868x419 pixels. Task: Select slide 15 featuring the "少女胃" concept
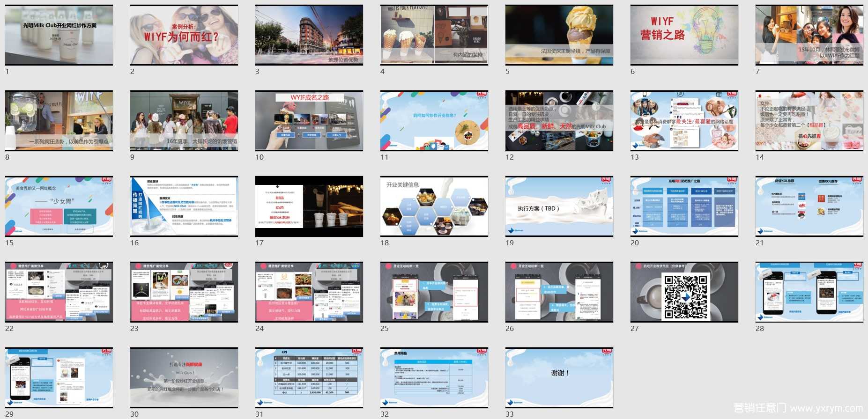click(x=59, y=206)
